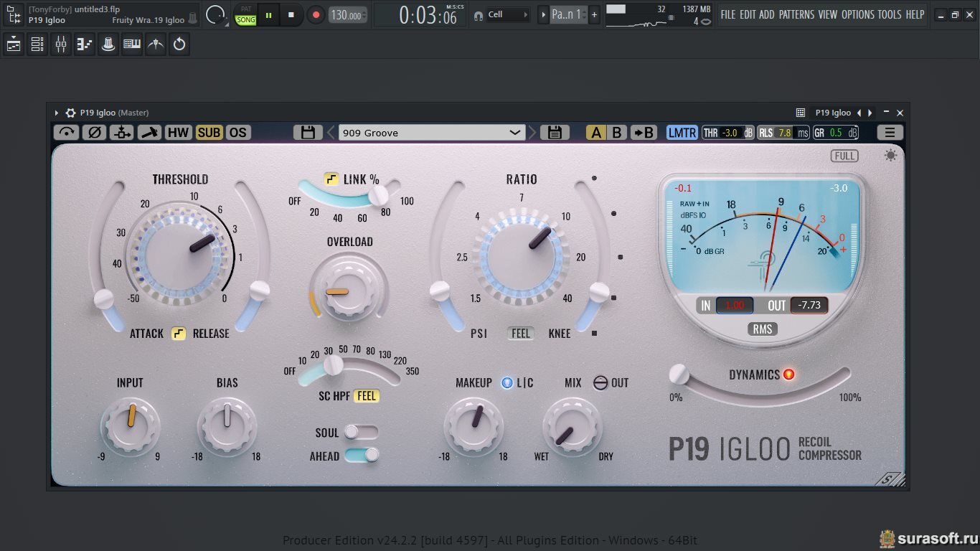Open the piano roll step icon
Image resolution: width=980 pixels, height=551 pixels.
click(x=85, y=44)
